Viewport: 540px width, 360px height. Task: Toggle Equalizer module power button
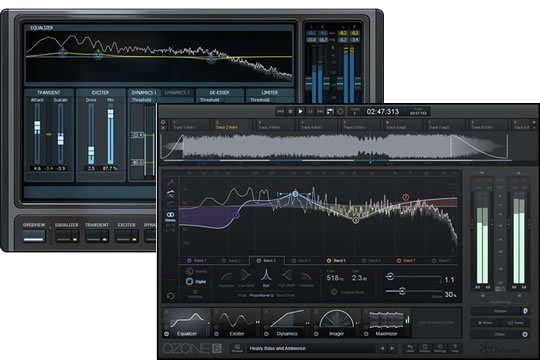(167, 334)
